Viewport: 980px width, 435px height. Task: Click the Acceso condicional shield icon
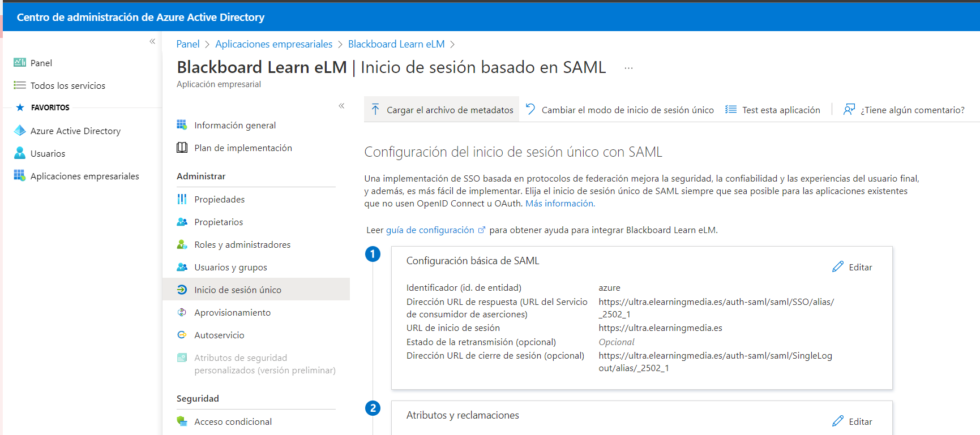pyautogui.click(x=182, y=421)
